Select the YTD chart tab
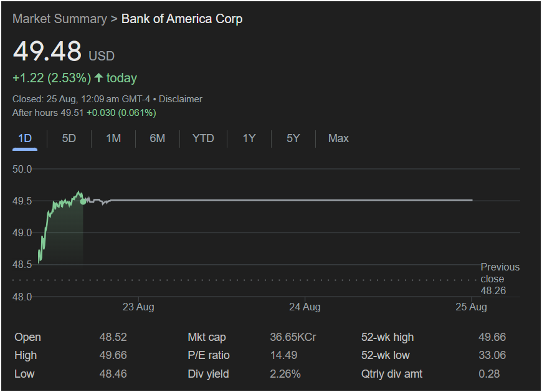 [203, 138]
